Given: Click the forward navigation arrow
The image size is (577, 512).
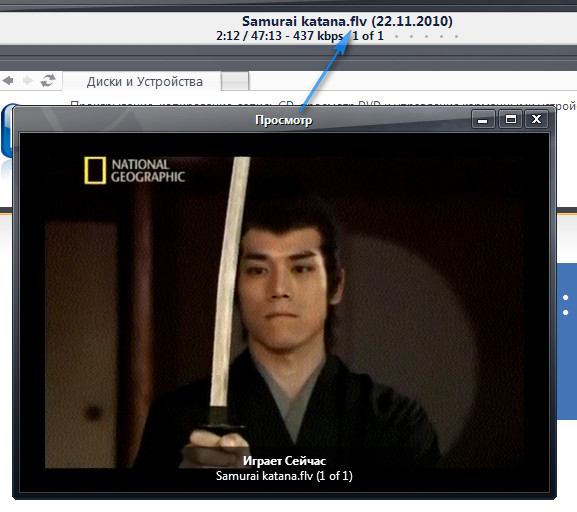Looking at the screenshot, I should tap(28, 80).
